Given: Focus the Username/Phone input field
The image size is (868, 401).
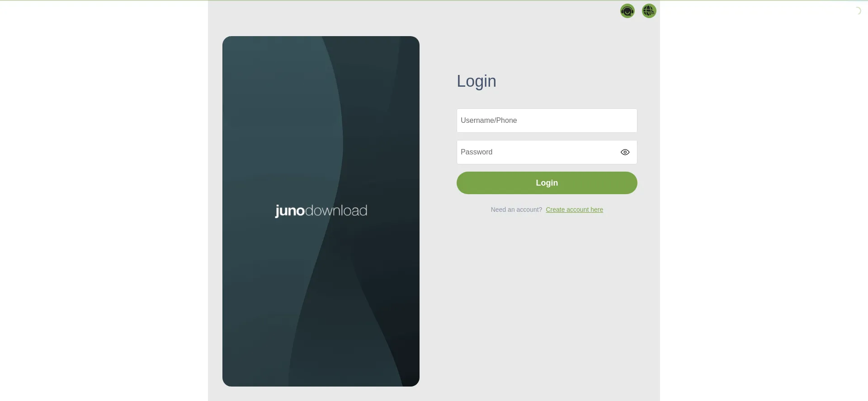Looking at the screenshot, I should pos(547,121).
